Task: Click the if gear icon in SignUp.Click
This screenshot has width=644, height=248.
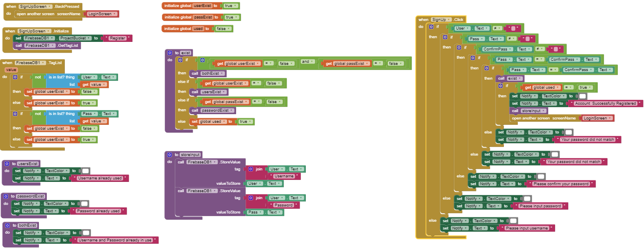Action: (x=431, y=27)
